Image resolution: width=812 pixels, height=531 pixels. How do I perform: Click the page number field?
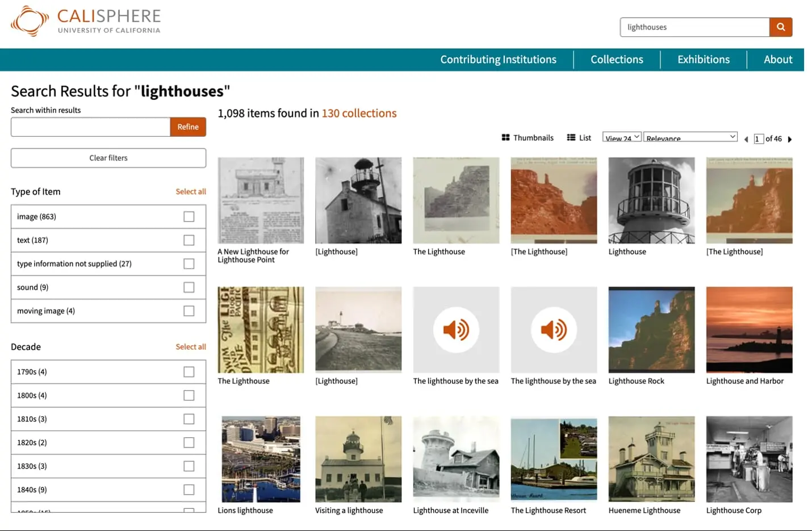[x=759, y=139]
